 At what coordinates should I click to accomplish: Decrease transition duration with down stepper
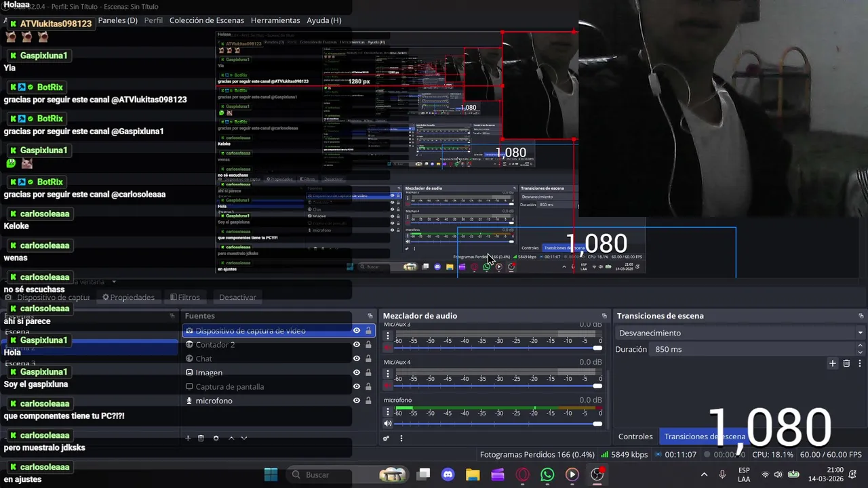(x=861, y=352)
